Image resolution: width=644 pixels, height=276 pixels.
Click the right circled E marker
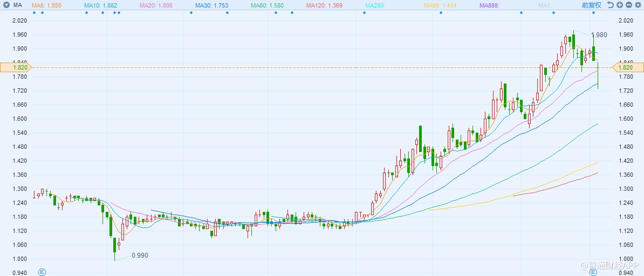593,272
